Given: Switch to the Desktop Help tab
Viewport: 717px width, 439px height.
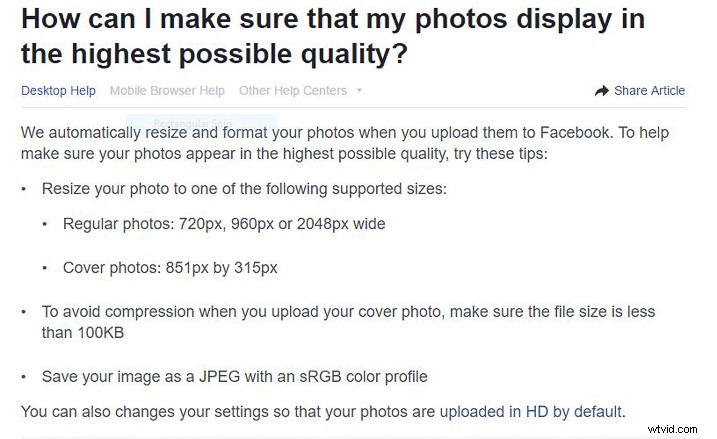Looking at the screenshot, I should click(58, 91).
